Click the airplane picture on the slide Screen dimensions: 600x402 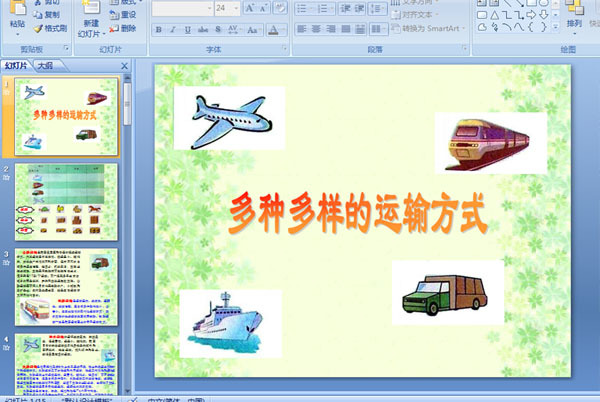point(229,118)
